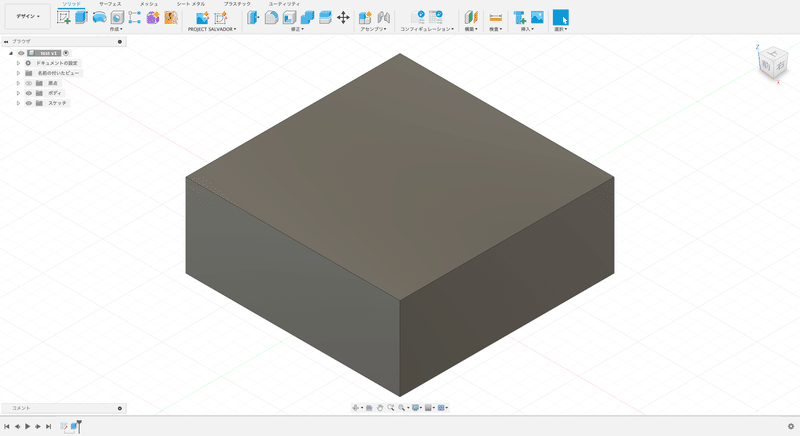The height and width of the screenshot is (436, 800).
Task: Jump to timeline end
Action: pyautogui.click(x=48, y=426)
